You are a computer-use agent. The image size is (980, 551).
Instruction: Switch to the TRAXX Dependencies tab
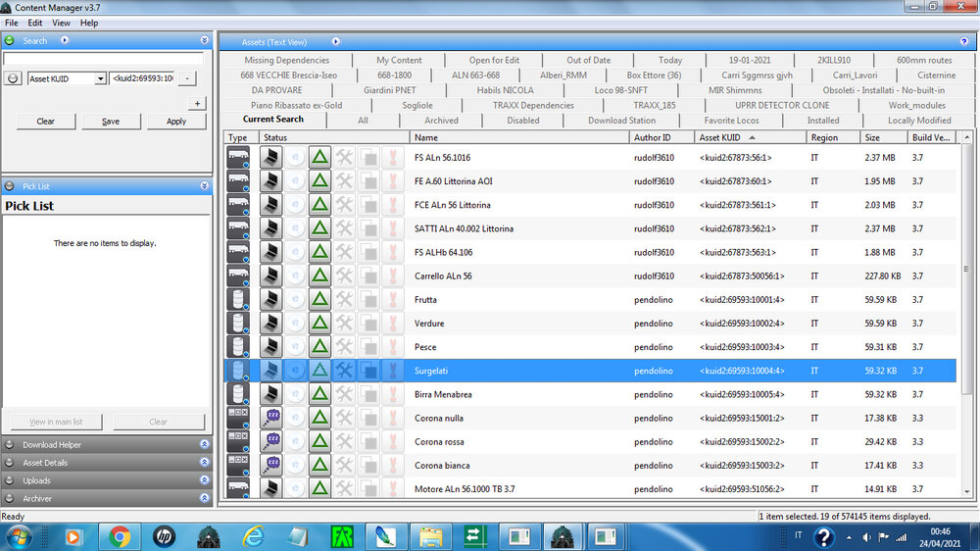[533, 106]
